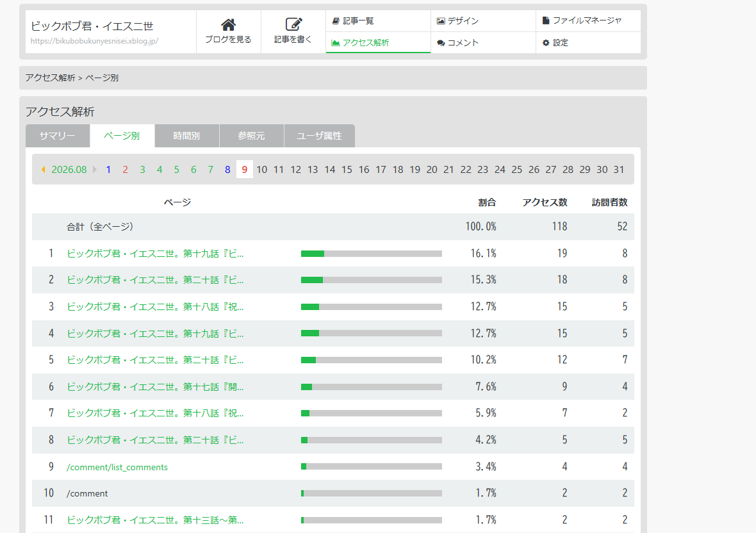Viewport: 756px width, 533px height.
Task: Click the 合計（全ページ） total row label
Action: tap(100, 227)
